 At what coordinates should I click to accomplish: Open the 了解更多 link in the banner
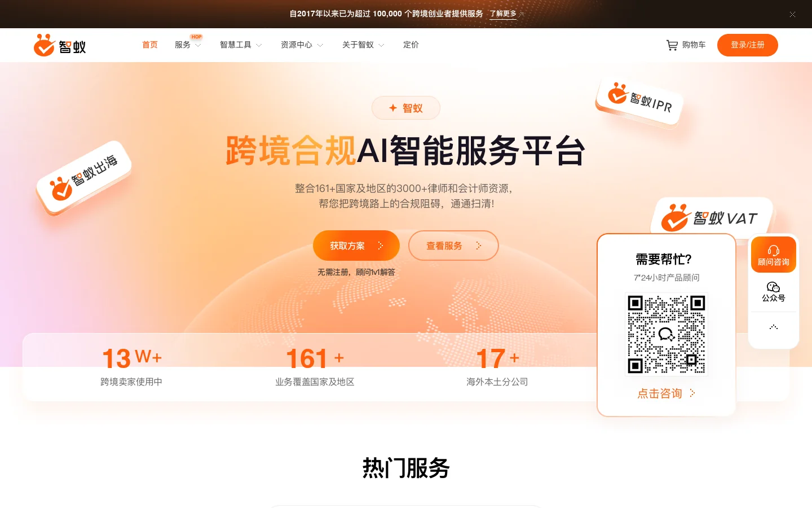tap(503, 14)
